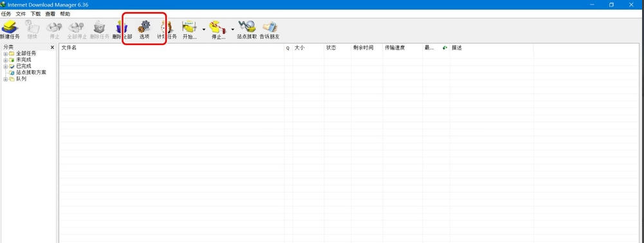Viewport: 644px width, 243px height.
Task: Expand the 全部任务 tree node
Action: pyautogui.click(x=5, y=54)
